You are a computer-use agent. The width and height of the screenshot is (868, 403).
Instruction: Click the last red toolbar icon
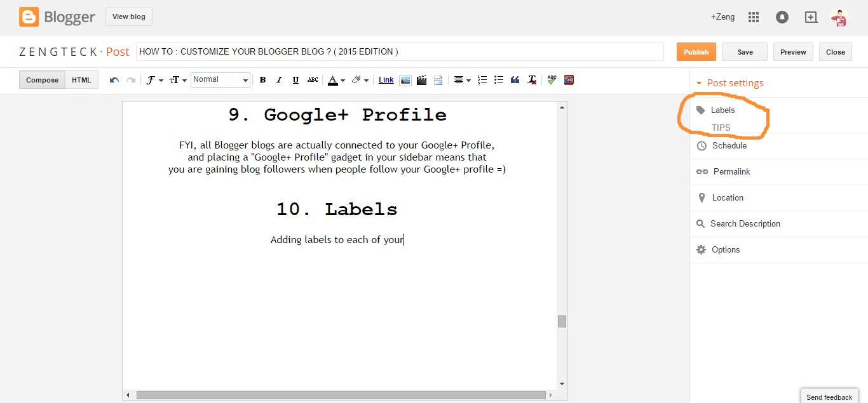(569, 80)
